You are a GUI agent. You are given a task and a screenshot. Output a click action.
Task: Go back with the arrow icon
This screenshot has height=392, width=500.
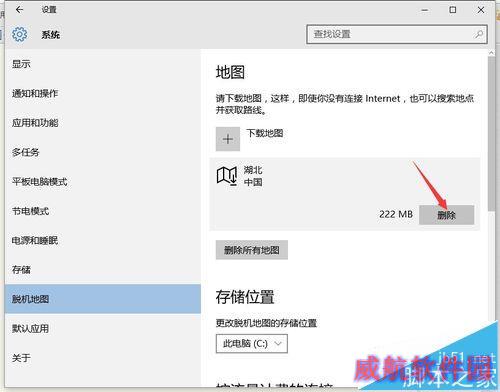point(19,10)
